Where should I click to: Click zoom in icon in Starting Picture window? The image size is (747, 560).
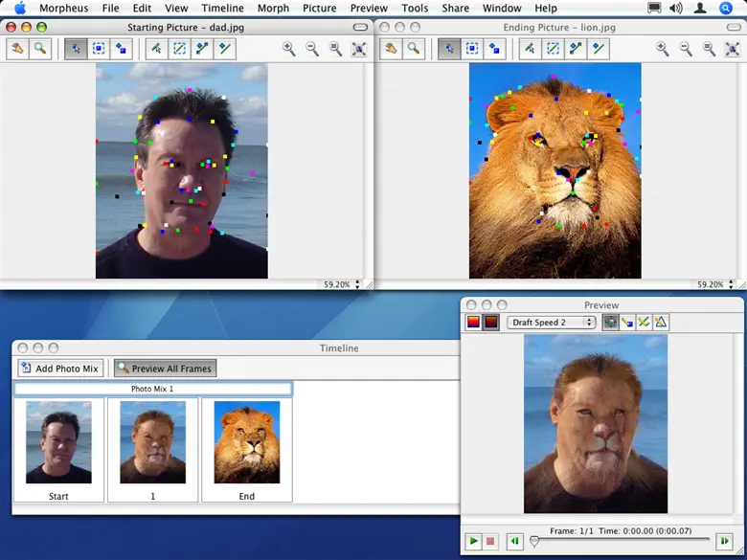pos(289,49)
